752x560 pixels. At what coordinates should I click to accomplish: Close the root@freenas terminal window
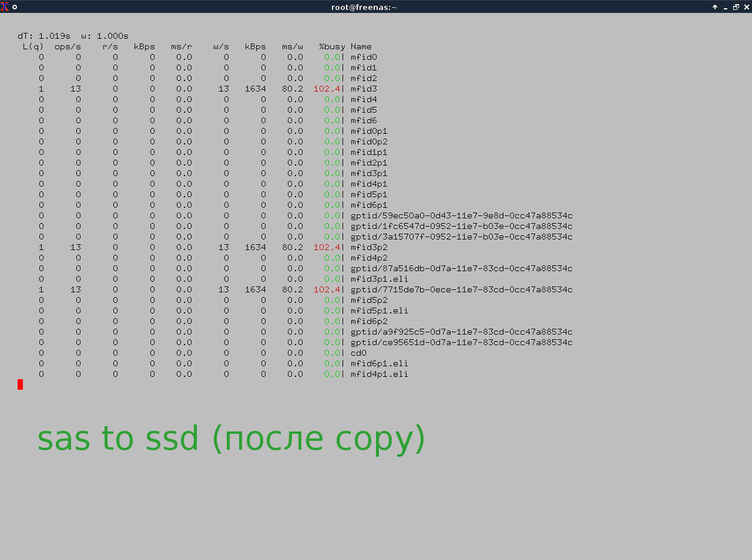coord(746,7)
